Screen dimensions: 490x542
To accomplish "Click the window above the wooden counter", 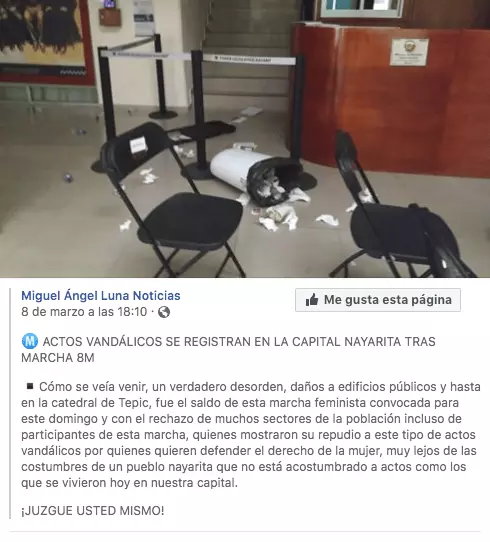I will 361,8.
